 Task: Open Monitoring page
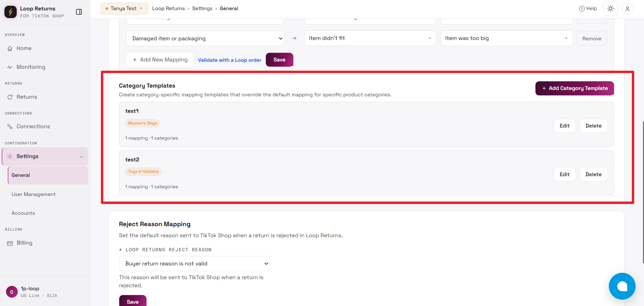(31, 67)
